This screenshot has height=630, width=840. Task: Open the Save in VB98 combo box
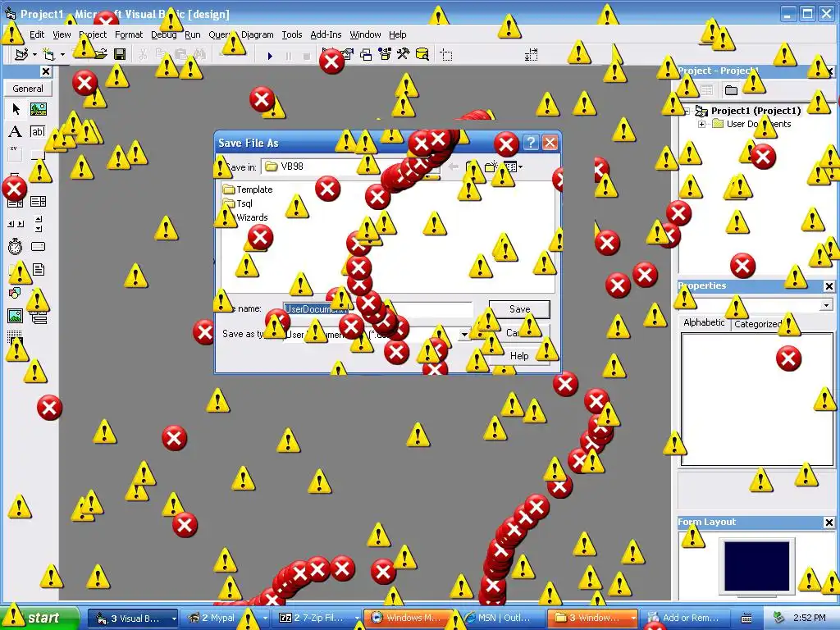(x=352, y=167)
